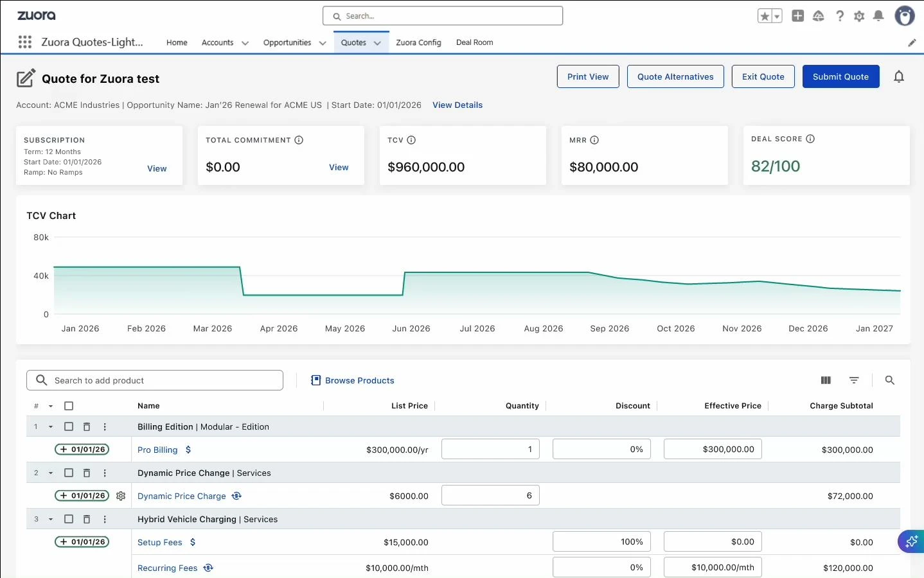Viewport: 924px width, 578px height.
Task: Check the Hybrid Vehicle Charging row checkbox
Action: point(69,519)
